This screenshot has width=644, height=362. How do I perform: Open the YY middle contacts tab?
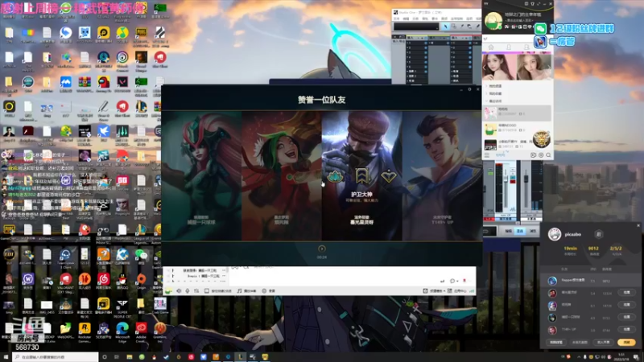509,47
